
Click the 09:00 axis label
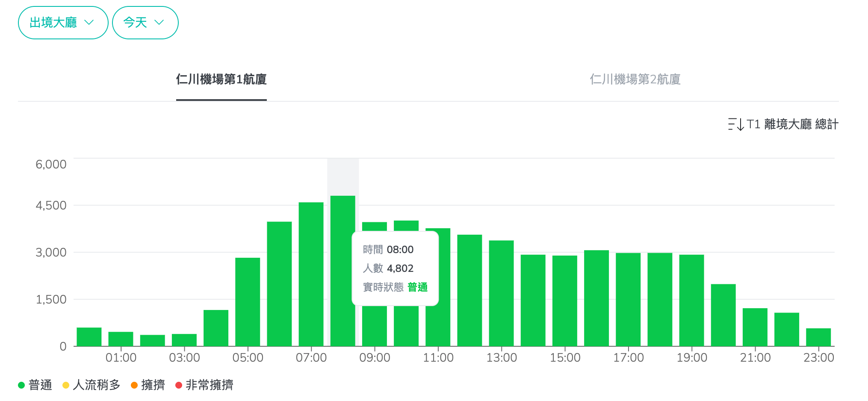pyautogui.click(x=375, y=357)
